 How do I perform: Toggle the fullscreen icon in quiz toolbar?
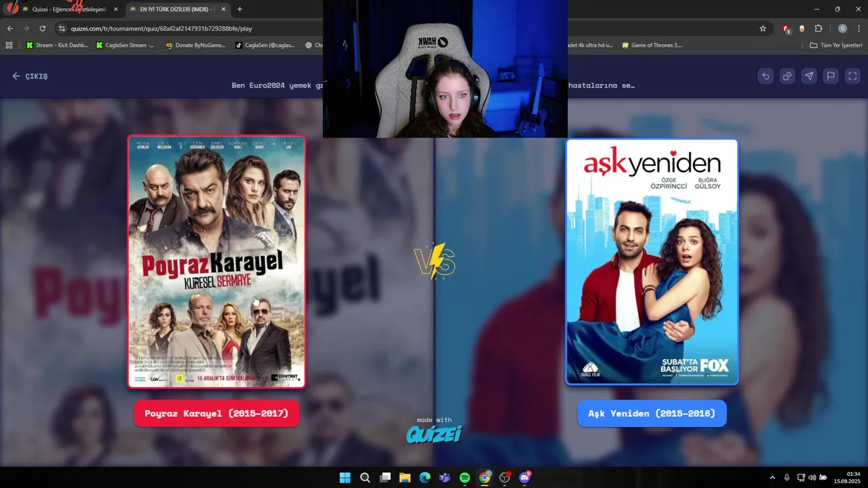coord(852,76)
